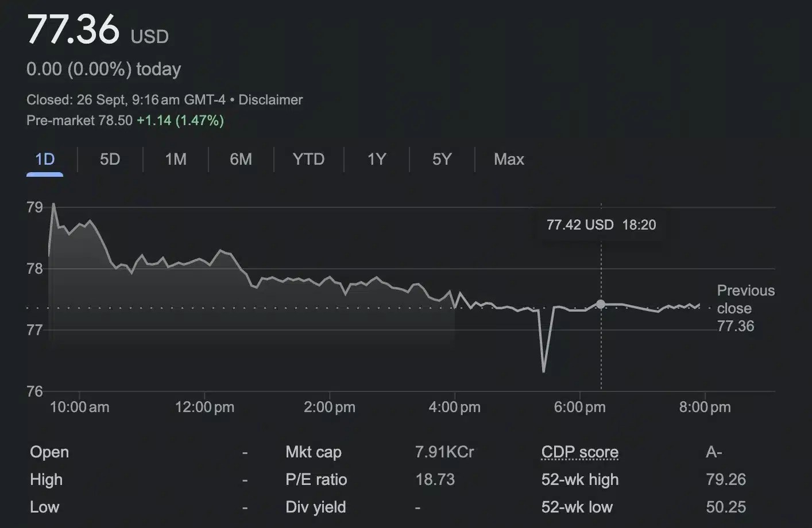Open the 5Y historical view
Viewport: 812px width, 528px height.
442,160
